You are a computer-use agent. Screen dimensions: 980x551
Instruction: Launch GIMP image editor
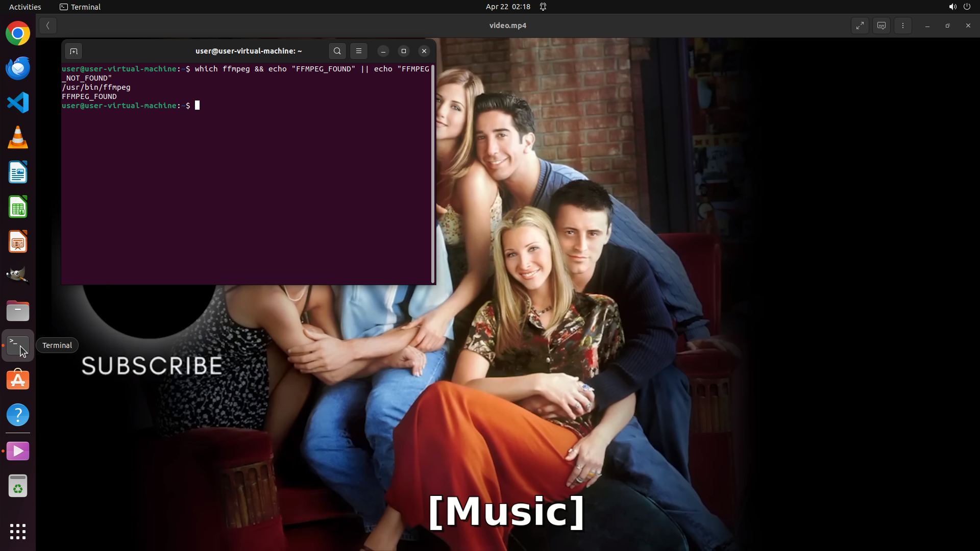(x=18, y=275)
